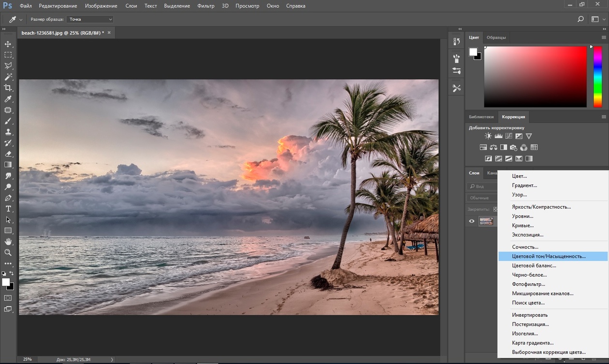Open the History panel icon
Viewport: 609px width, 364px height.
click(456, 42)
